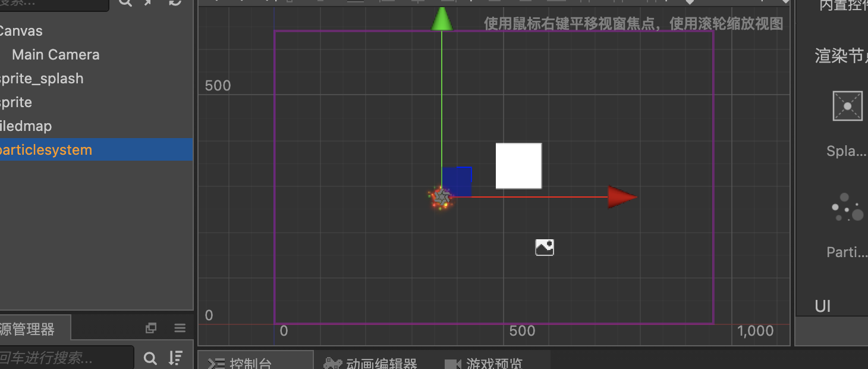Pick the Particle System node icon
This screenshot has height=369, width=868.
point(848,208)
